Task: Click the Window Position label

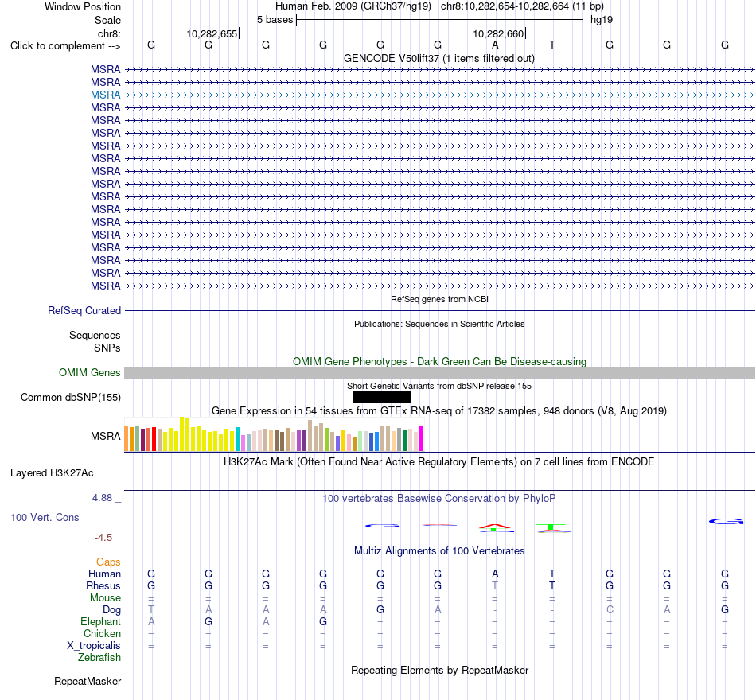Action: [83, 6]
